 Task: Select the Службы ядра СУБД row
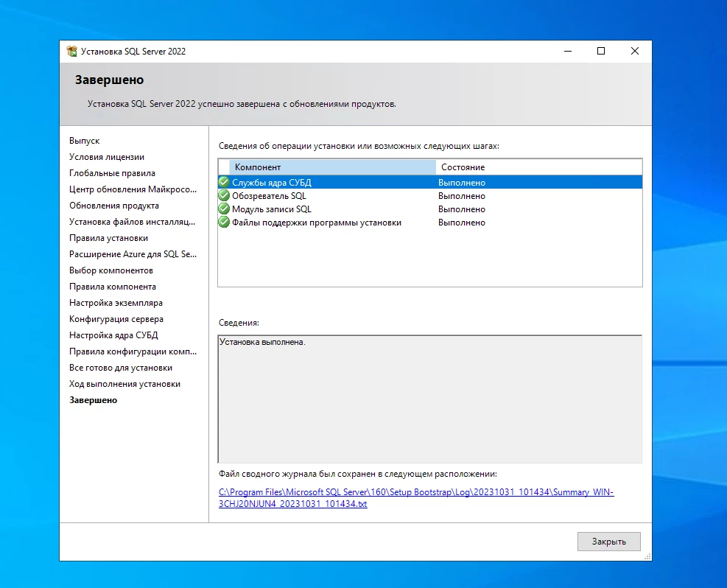pyautogui.click(x=277, y=182)
